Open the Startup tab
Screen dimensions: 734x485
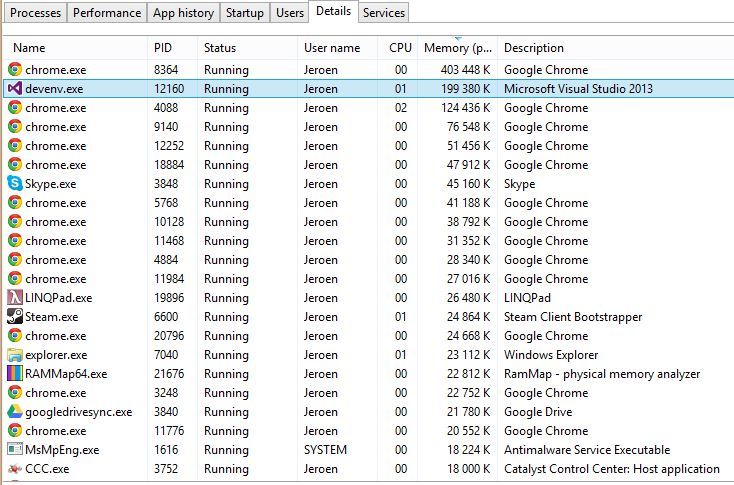pyautogui.click(x=244, y=13)
